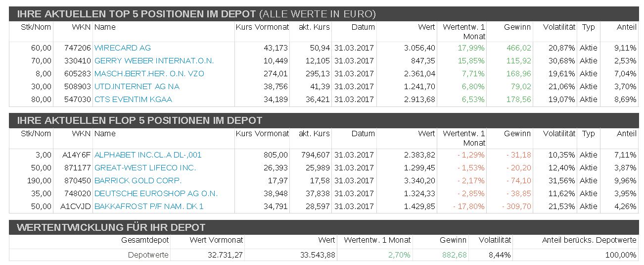Select the CTS EVENTIM KGAA link
The width and height of the screenshot is (644, 265).
point(133,100)
